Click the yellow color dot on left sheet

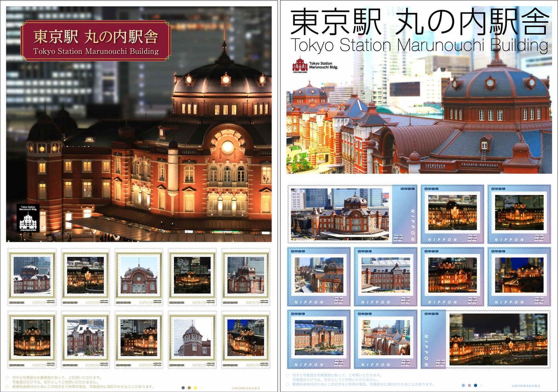195,387
